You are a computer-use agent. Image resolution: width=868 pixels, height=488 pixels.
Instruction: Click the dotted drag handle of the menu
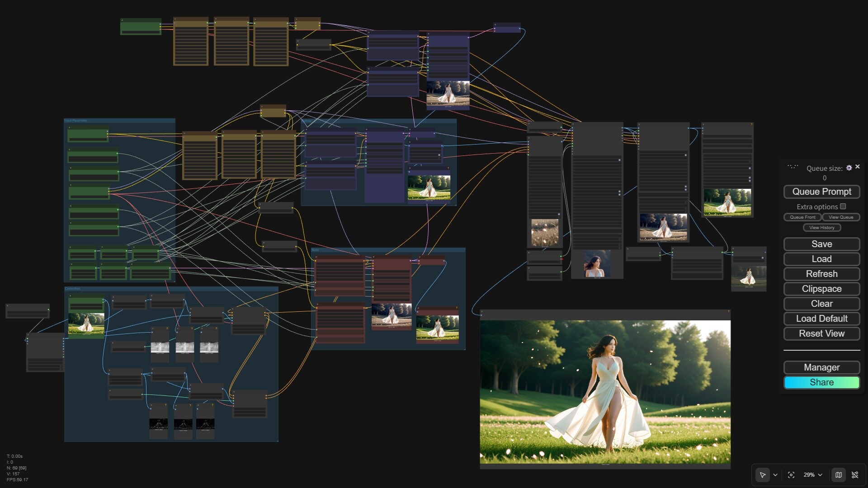pyautogui.click(x=793, y=167)
